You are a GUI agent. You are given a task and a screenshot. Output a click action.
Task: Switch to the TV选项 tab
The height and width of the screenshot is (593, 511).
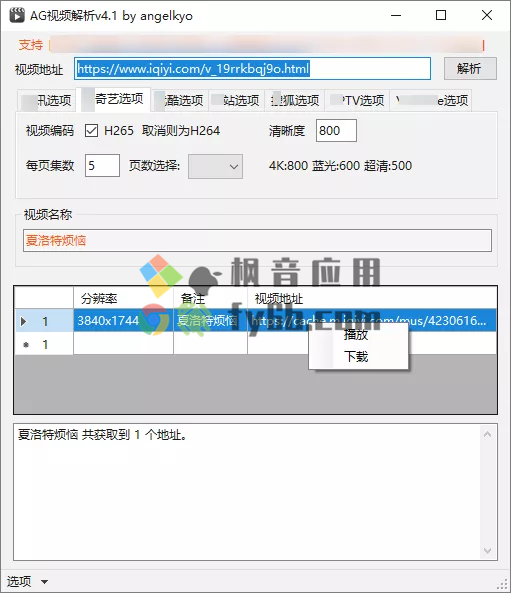(x=357, y=101)
